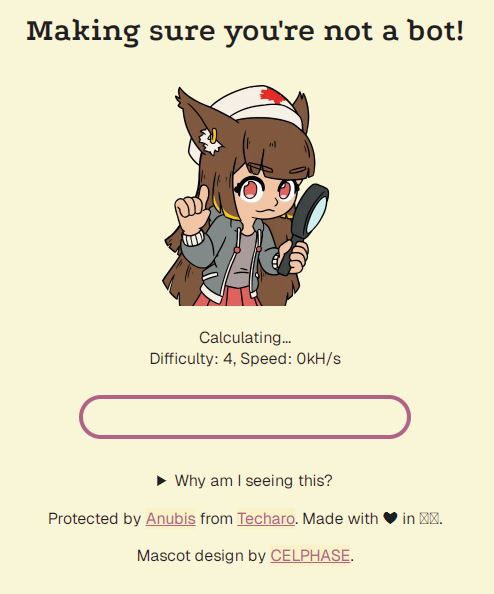This screenshot has width=494, height=594.
Task: Open the Techaro link
Action: click(x=266, y=518)
